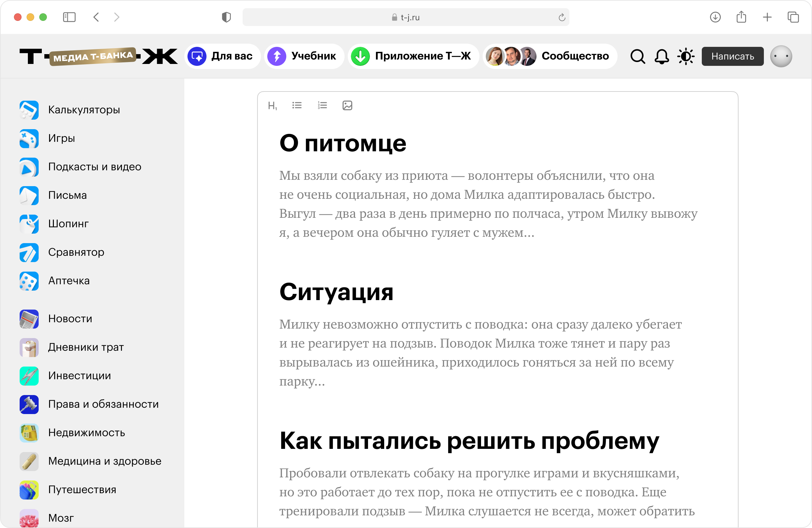
Task: Open notifications bell icon
Action: 661,56
